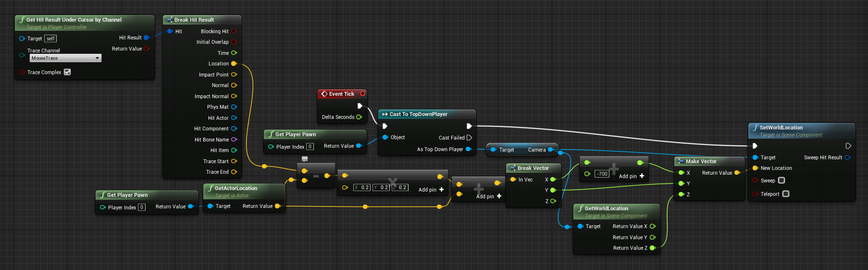Click the SetWorldLocation execution output pin
The width and height of the screenshot is (868, 270).
point(848,146)
